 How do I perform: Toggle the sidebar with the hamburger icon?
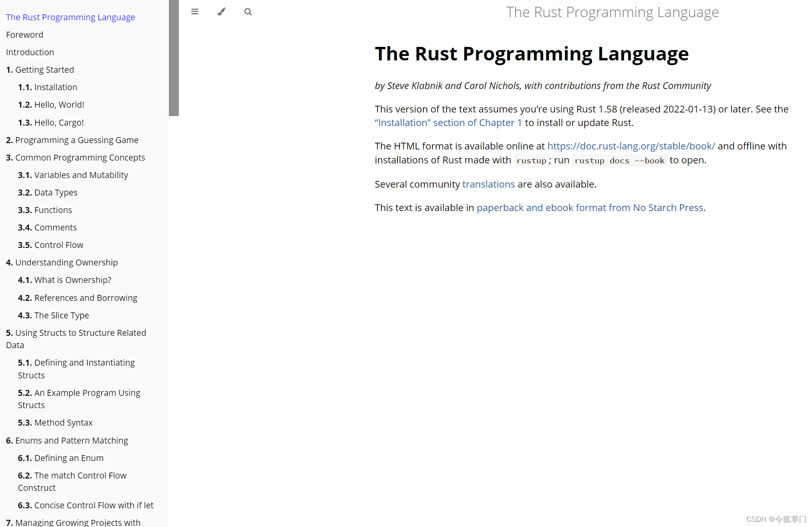click(x=195, y=12)
